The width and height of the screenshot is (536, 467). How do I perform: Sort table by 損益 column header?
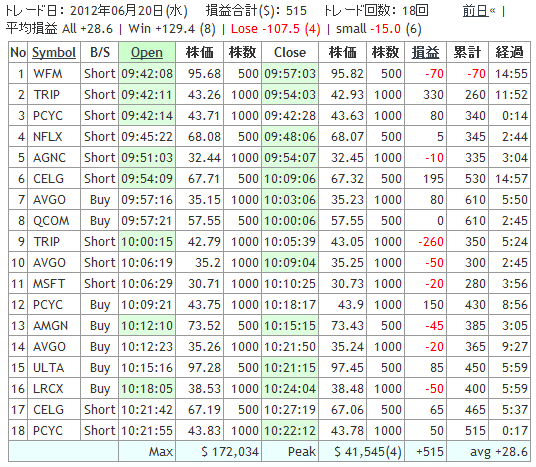pos(425,53)
